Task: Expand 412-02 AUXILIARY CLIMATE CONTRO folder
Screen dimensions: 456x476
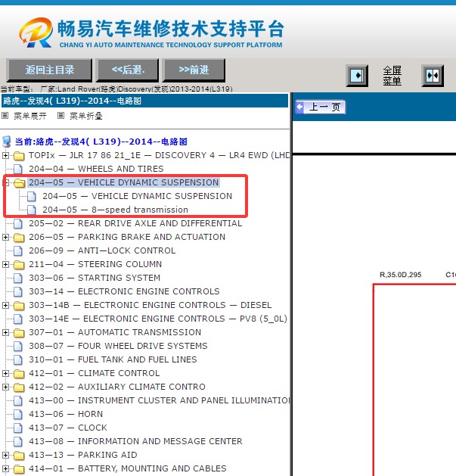Action: point(5,387)
